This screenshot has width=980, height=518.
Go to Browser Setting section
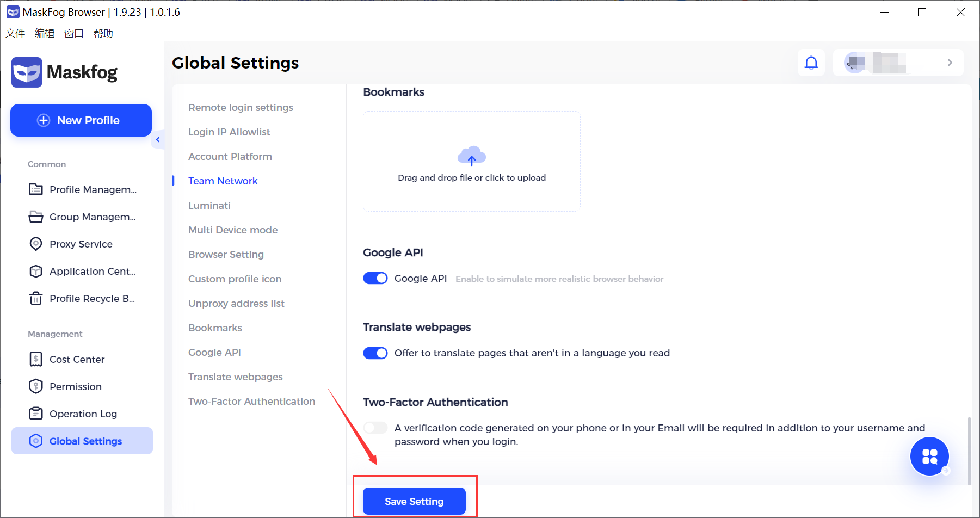[x=226, y=255]
